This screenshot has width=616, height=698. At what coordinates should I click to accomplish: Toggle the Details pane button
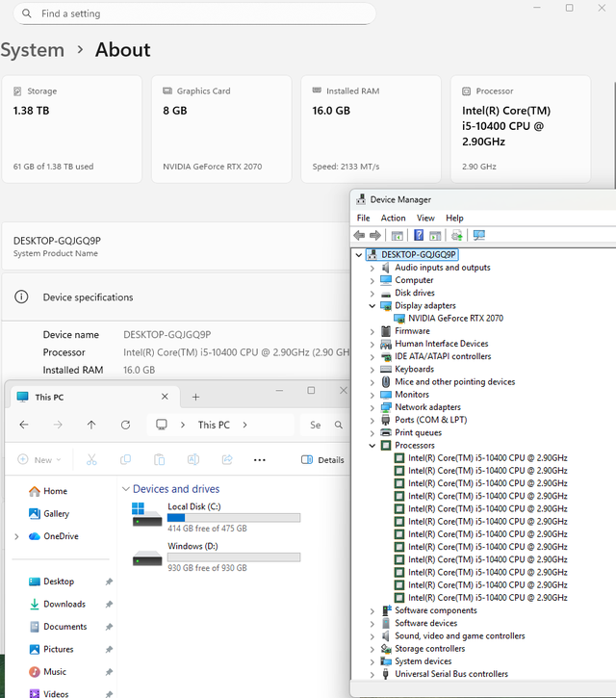point(322,460)
